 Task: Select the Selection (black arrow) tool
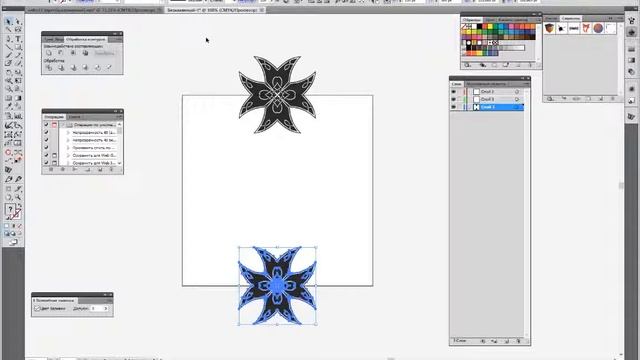(x=9, y=21)
